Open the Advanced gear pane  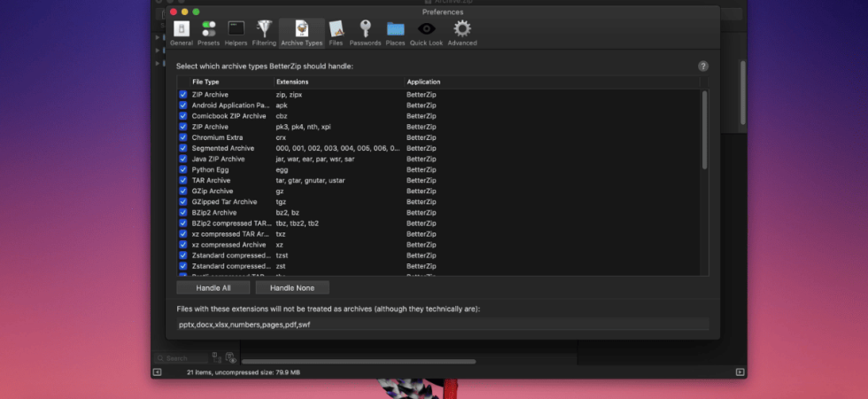click(462, 34)
